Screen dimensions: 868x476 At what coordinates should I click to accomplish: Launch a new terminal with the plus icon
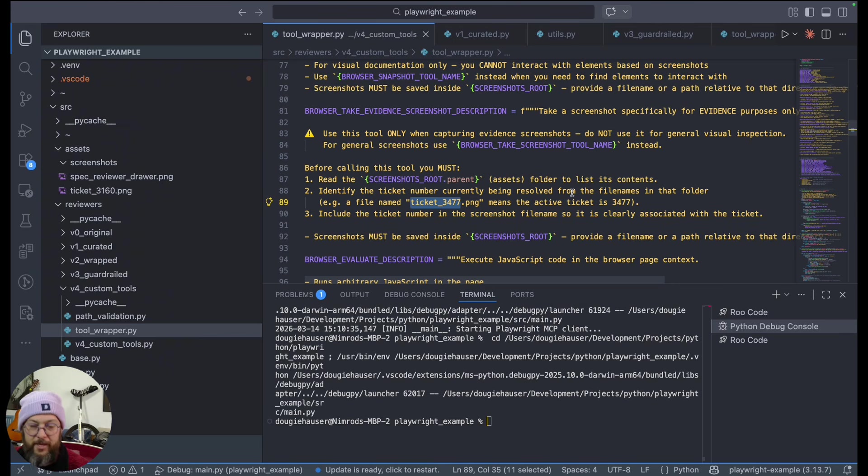[775, 294]
